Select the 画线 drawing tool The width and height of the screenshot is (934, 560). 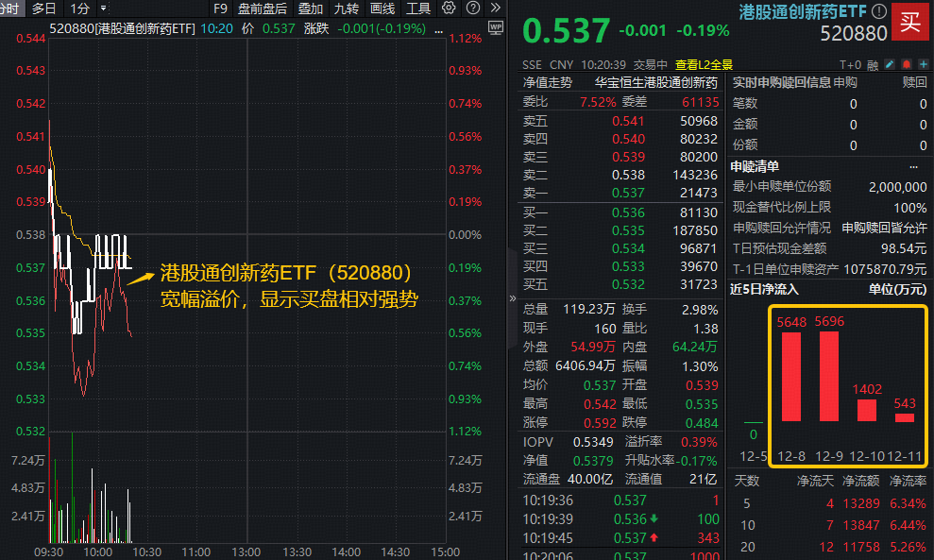coord(382,8)
